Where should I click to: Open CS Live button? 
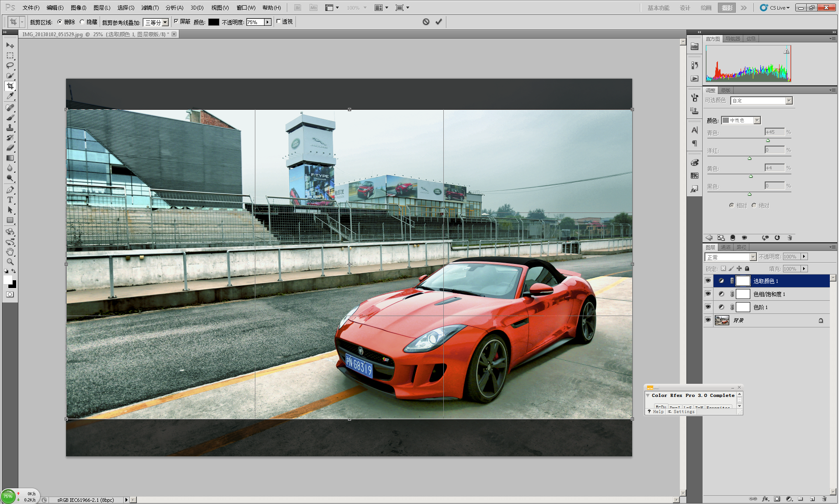point(775,8)
